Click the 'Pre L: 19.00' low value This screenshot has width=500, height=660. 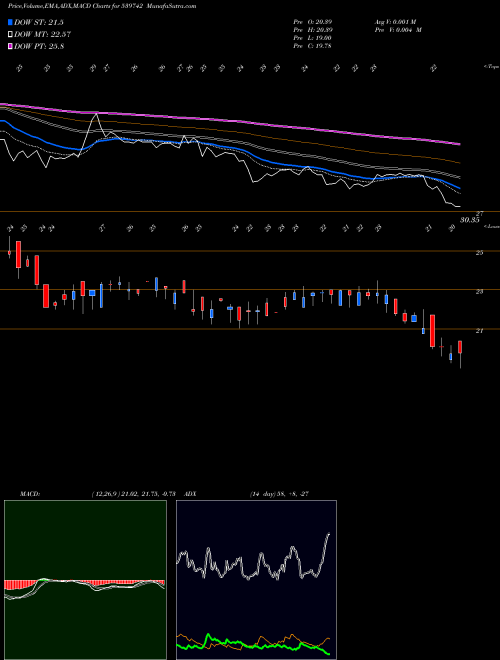[x=312, y=37]
